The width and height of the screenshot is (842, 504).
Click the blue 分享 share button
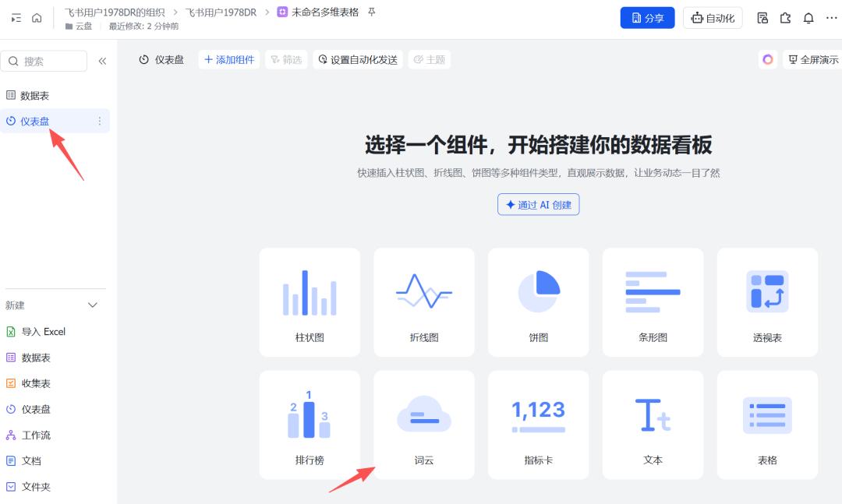coord(647,17)
